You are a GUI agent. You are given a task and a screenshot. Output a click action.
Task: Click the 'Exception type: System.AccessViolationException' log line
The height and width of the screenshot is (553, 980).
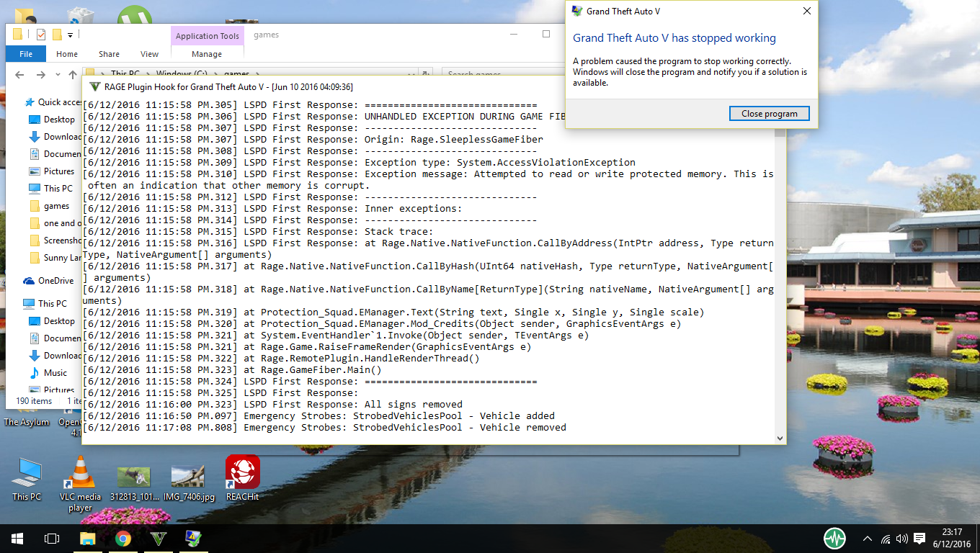coord(359,163)
